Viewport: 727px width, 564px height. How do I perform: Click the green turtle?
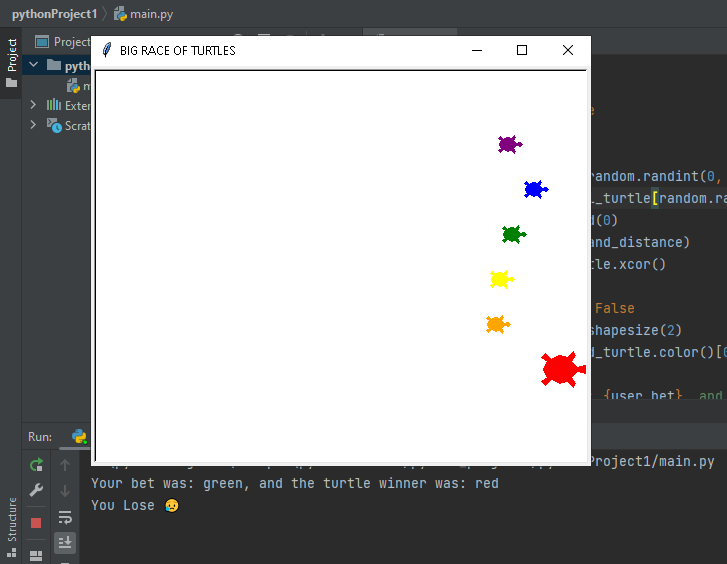click(x=514, y=234)
